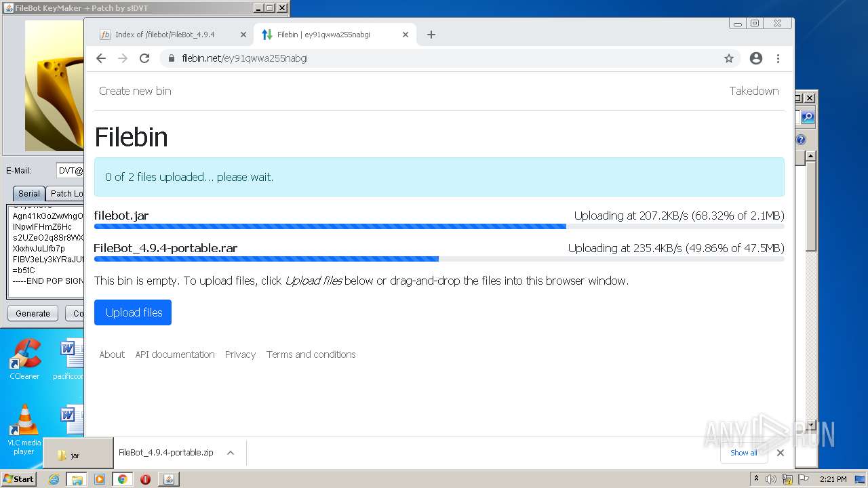Click background window scrollbar down arrow
Screen dimensions: 868x488
810,425
